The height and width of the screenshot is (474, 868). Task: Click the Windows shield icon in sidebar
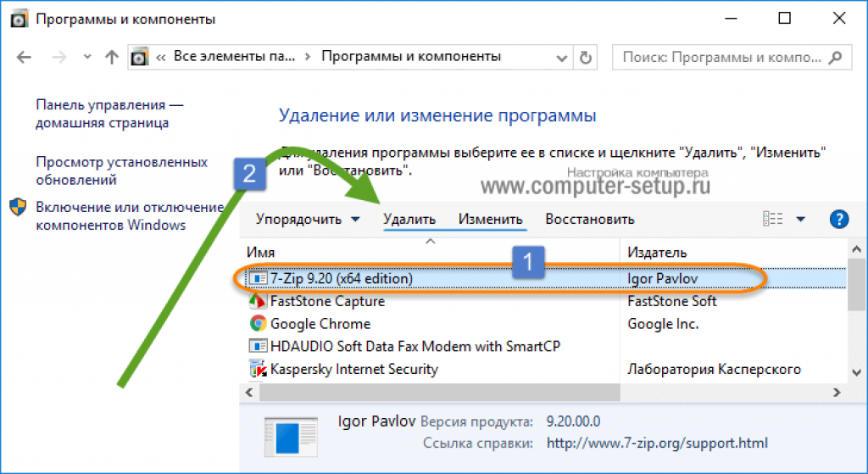point(18,207)
